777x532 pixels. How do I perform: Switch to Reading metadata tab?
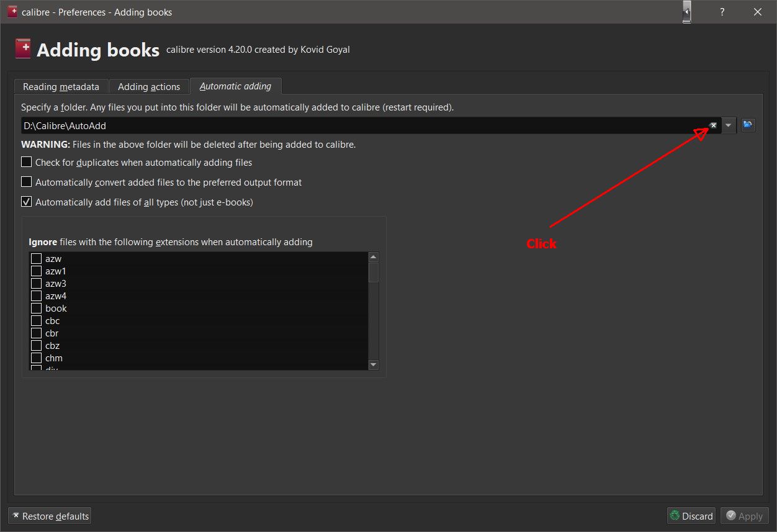pos(61,86)
